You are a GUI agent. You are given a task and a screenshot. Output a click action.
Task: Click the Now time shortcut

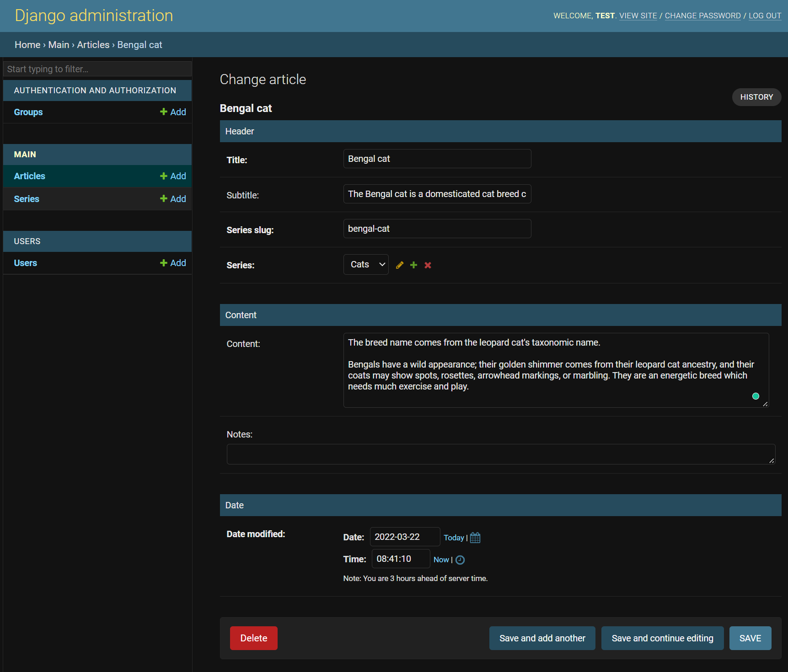[x=441, y=560]
